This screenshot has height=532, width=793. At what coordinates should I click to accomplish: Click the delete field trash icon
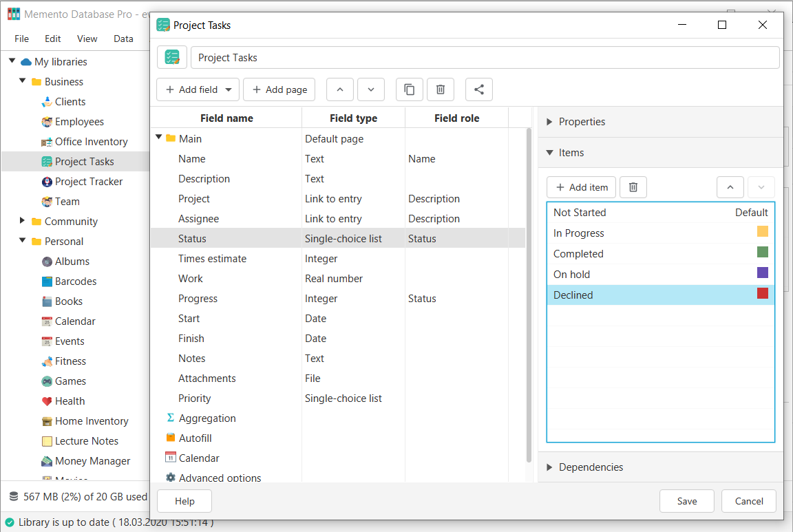click(x=441, y=89)
